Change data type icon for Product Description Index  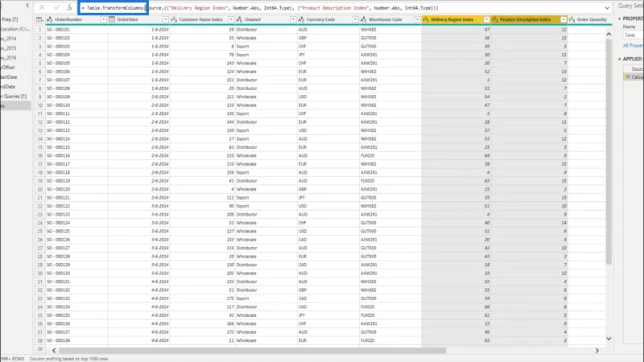(x=495, y=19)
